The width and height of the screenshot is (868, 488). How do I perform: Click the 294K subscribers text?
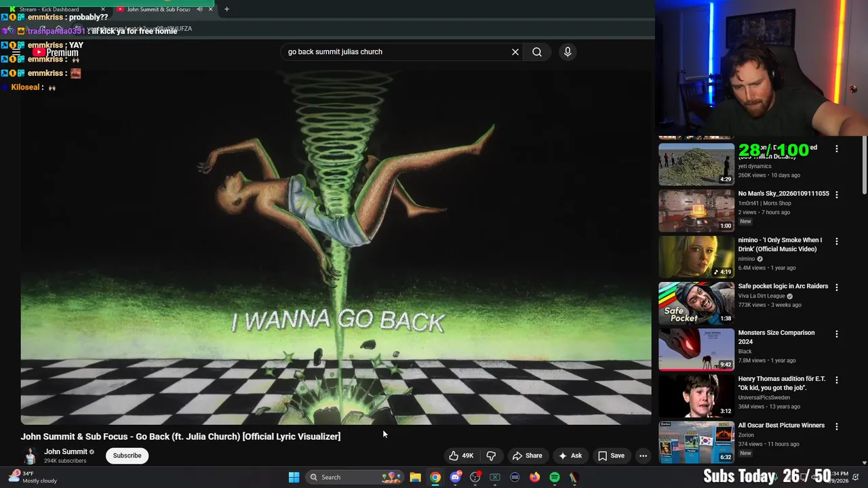[x=65, y=461]
